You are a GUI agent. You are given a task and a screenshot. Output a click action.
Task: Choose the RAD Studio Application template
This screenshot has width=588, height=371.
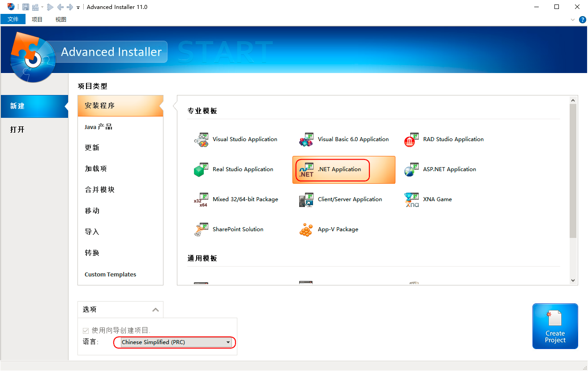453,139
